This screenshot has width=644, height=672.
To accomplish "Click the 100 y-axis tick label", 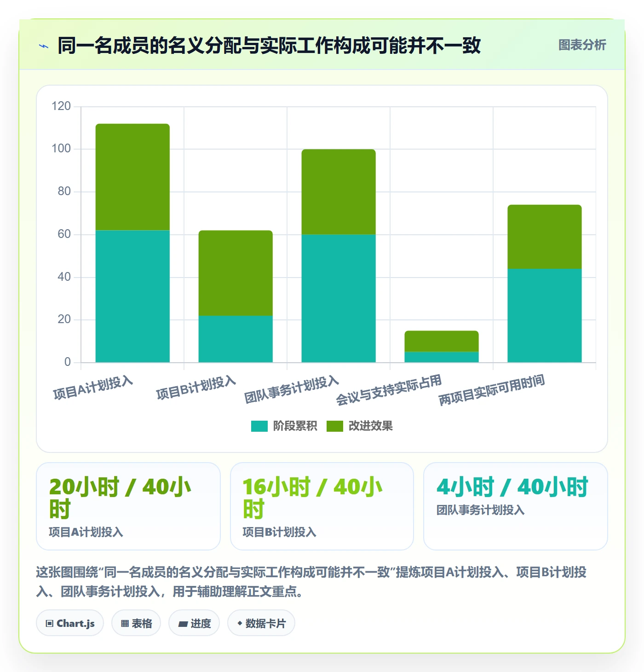I will [61, 149].
